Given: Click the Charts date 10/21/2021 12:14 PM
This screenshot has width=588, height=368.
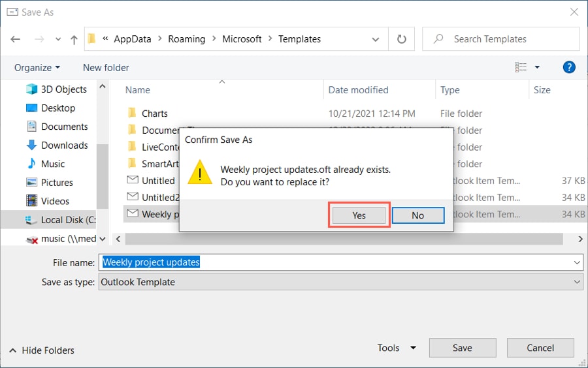Looking at the screenshot, I should pyautogui.click(x=372, y=114).
